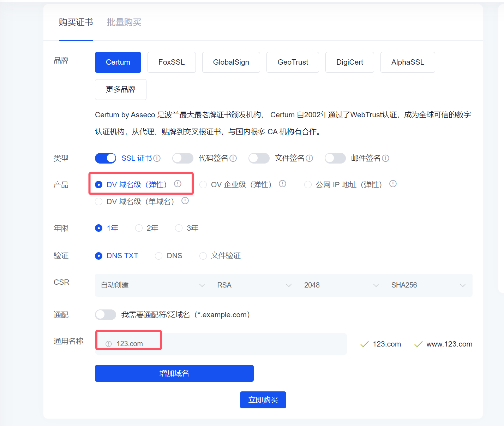The image size is (504, 426).
Task: Select the AlphaSSL brand
Action: 408,62
